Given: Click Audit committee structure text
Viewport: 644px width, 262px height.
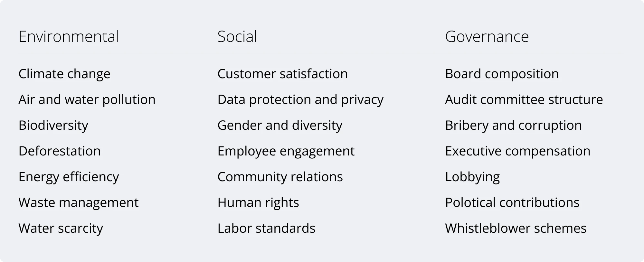Looking at the screenshot, I should coord(524,99).
